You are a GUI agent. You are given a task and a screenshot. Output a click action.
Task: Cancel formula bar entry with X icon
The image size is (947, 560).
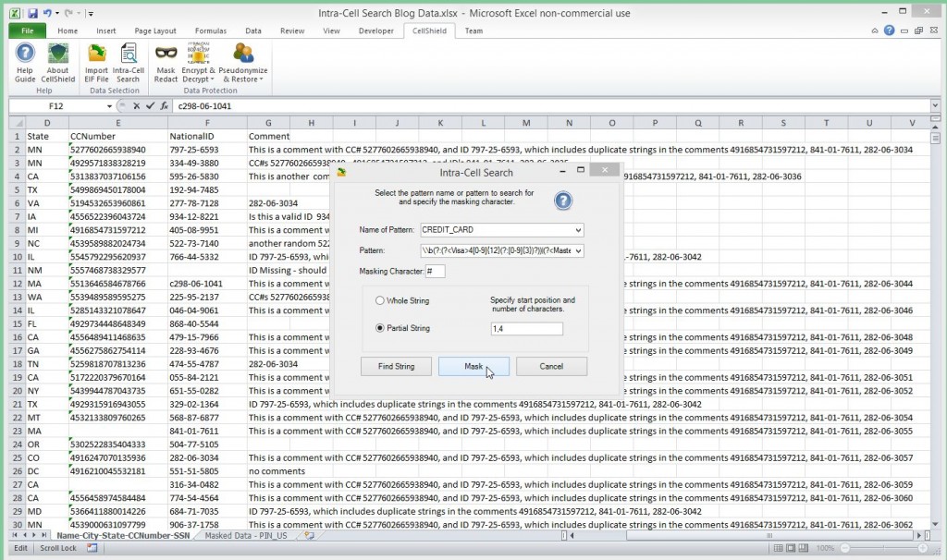[137, 105]
